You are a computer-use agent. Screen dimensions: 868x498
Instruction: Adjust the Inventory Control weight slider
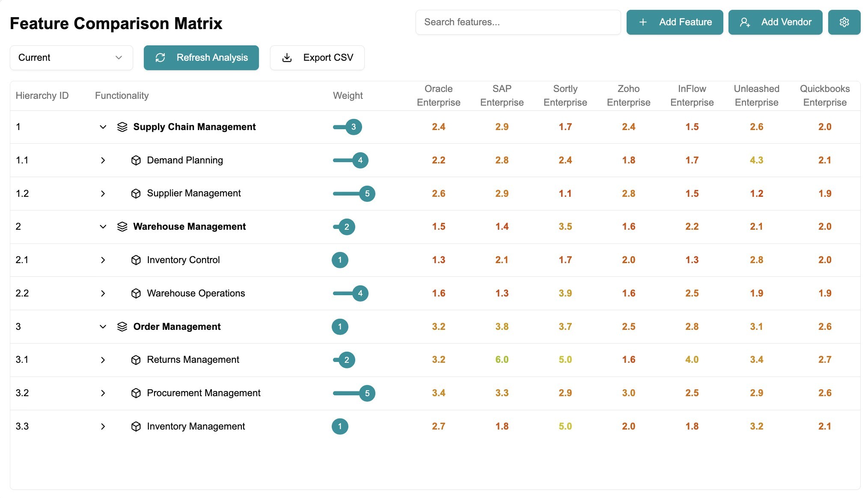[x=340, y=260]
